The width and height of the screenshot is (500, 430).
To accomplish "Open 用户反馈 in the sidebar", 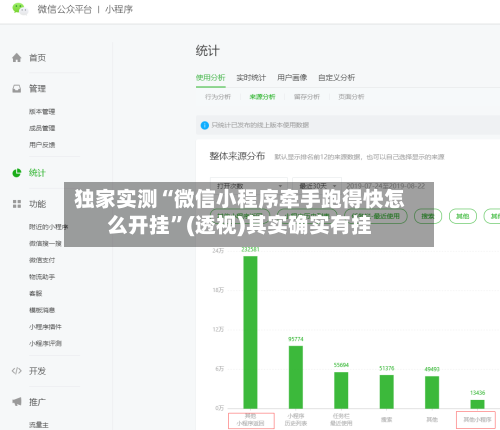I will click(42, 145).
